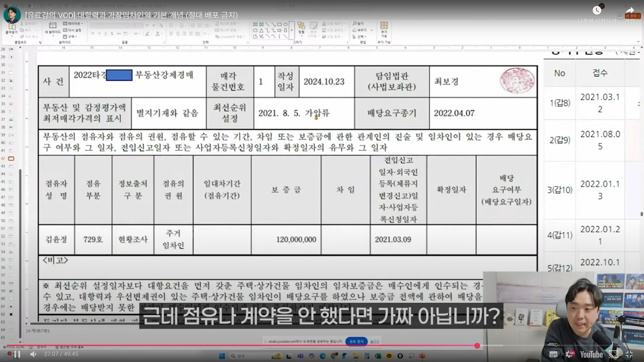Screen dimensions: 644x362
Task: Click the 2022.04.07 배당요구종기 date
Action: [x=454, y=113]
